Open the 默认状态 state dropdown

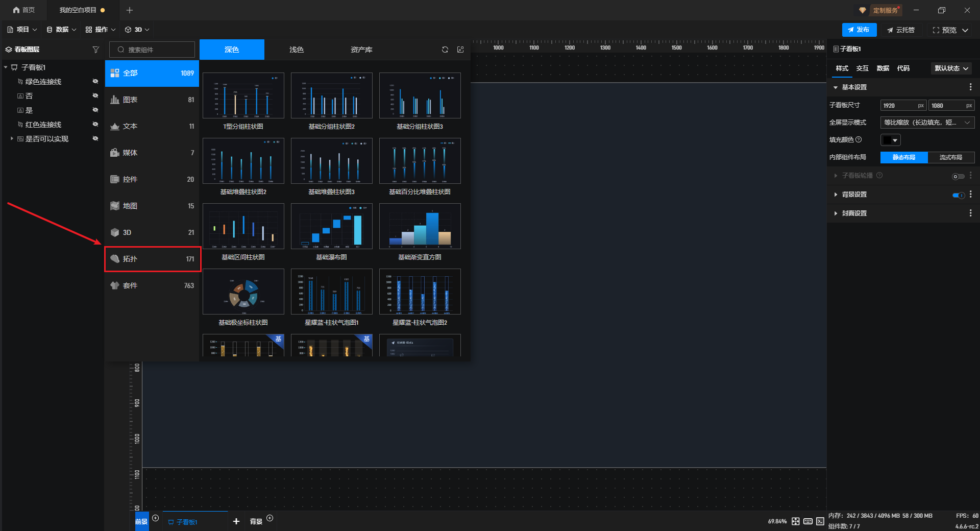(951, 68)
